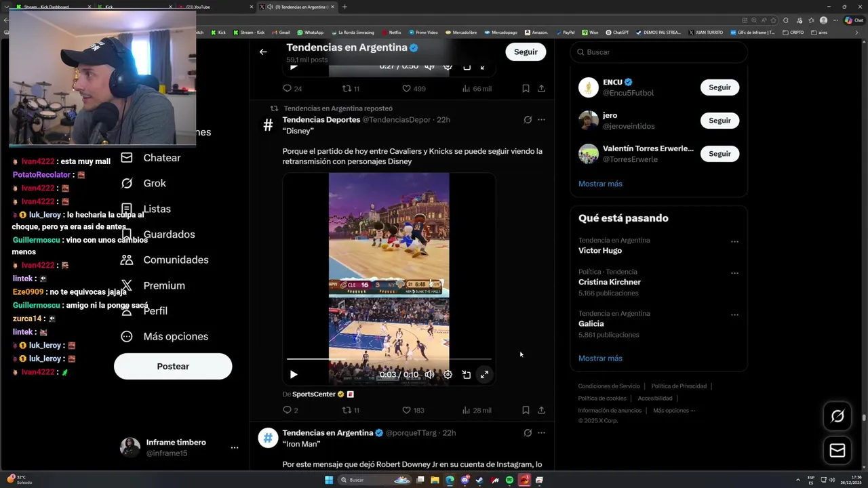Open Perfil in the sidebar

(x=144, y=310)
